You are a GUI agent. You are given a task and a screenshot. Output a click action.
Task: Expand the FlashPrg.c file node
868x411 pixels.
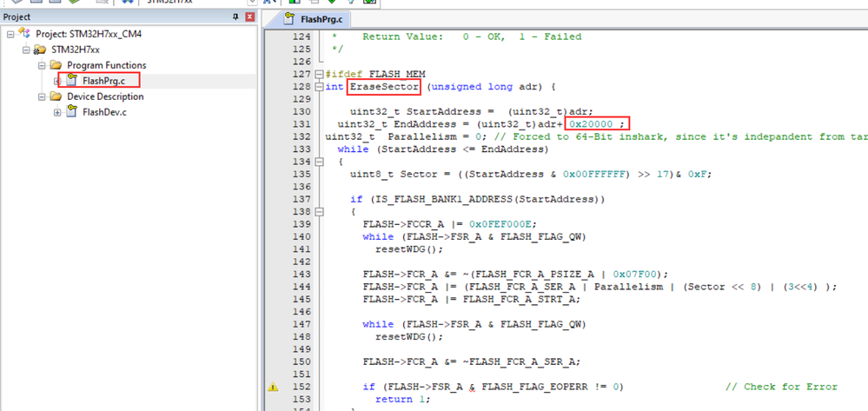(x=57, y=81)
